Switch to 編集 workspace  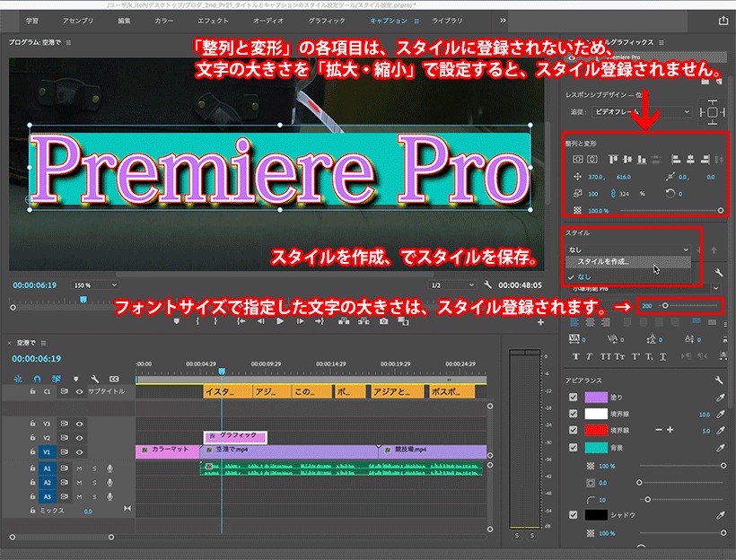coord(124,21)
